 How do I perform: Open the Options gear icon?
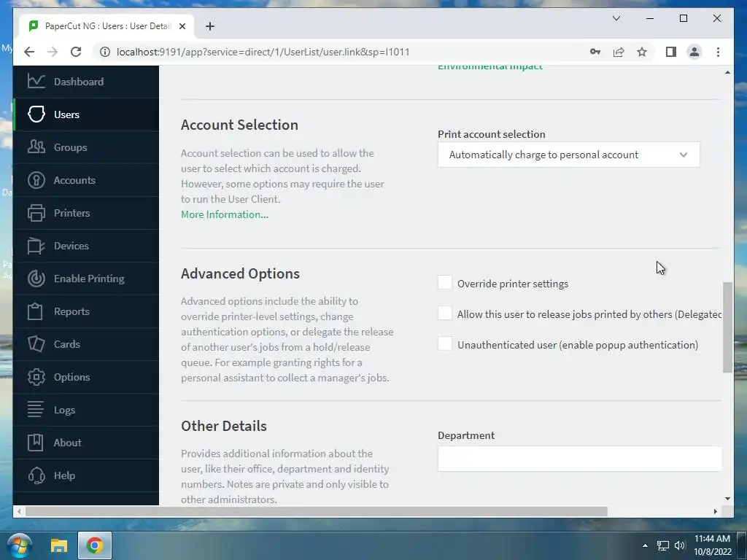pos(36,377)
